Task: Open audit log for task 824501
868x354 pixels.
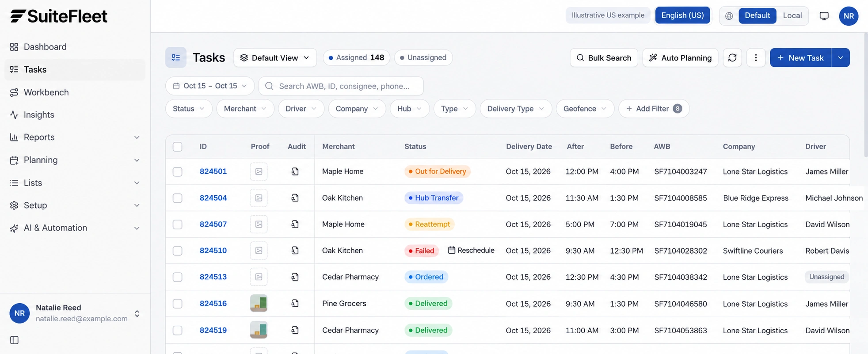Action: [295, 171]
